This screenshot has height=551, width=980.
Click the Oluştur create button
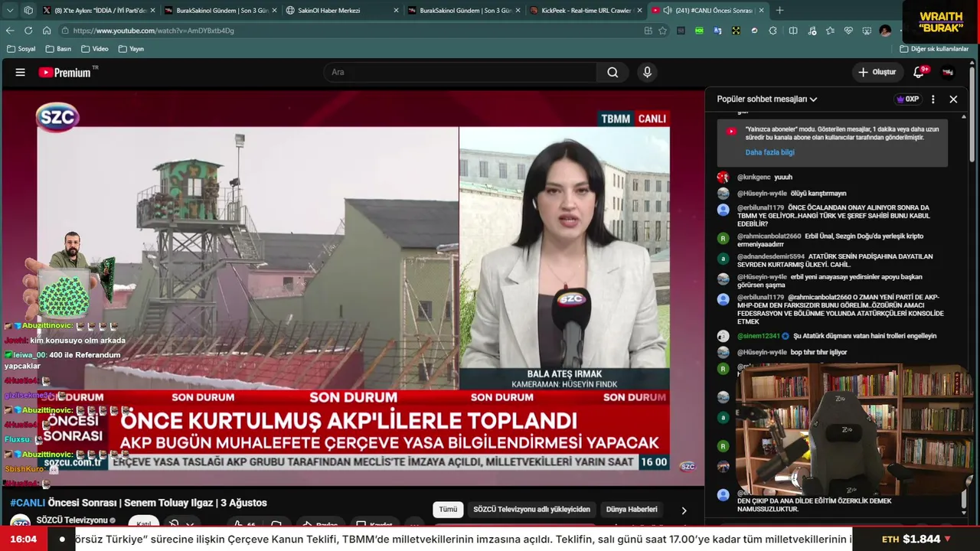coord(877,72)
